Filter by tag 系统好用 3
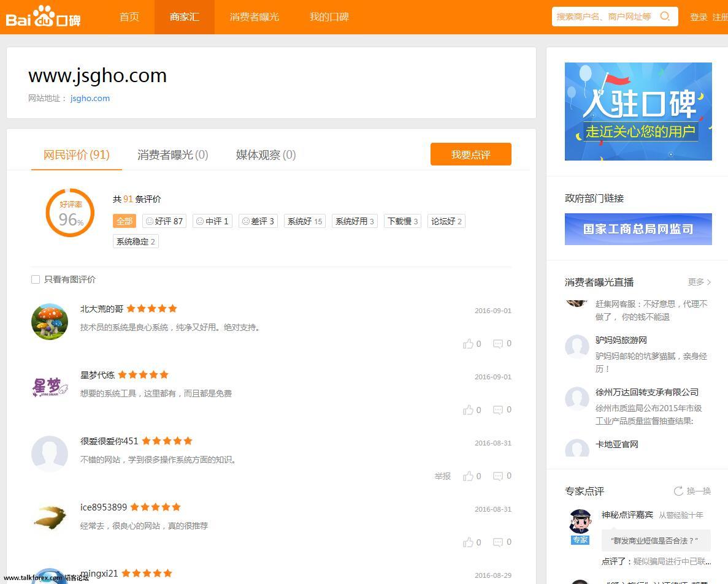 [x=354, y=221]
